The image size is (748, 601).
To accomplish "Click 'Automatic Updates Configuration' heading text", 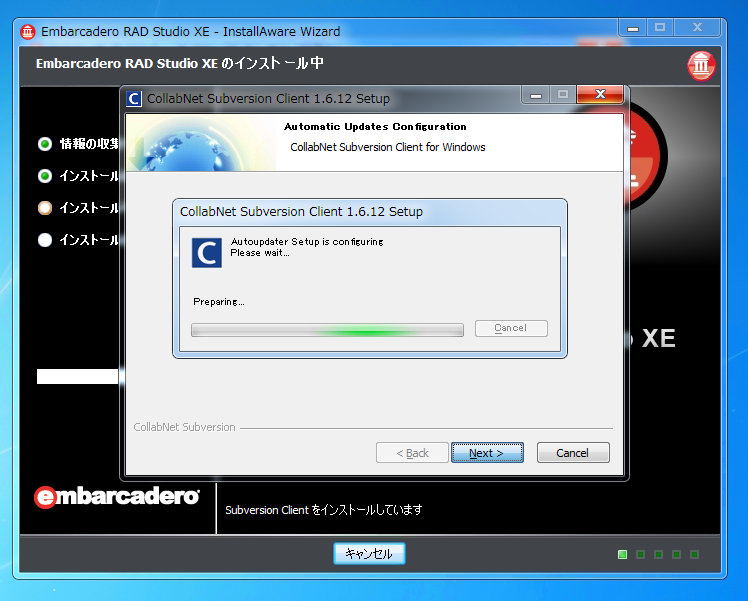I will (x=375, y=126).
